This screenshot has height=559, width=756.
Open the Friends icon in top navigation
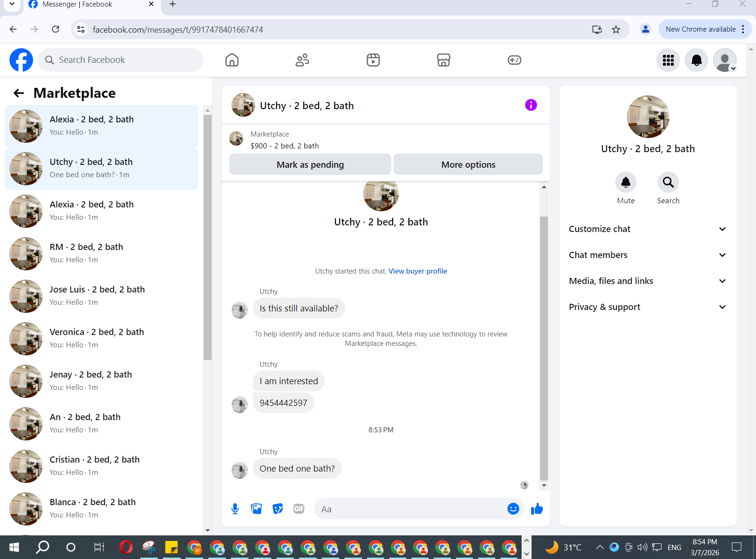(x=302, y=60)
